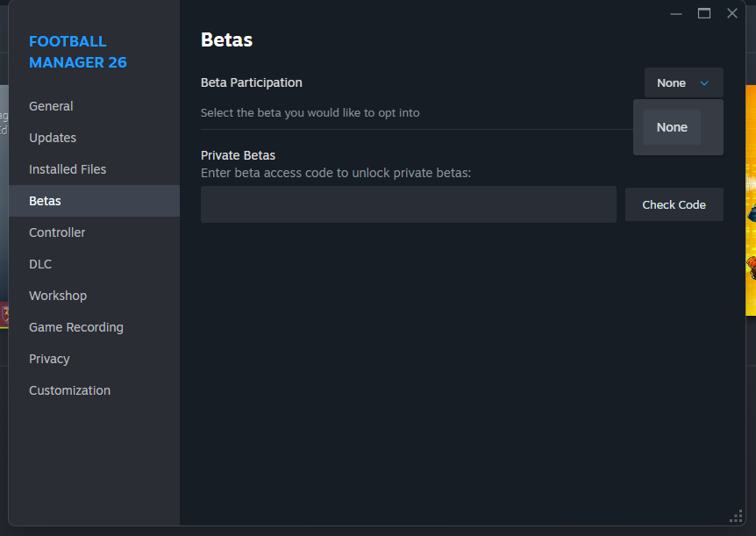The width and height of the screenshot is (756, 536).
Task: Select the Workshop sidebar entry
Action: click(x=58, y=296)
